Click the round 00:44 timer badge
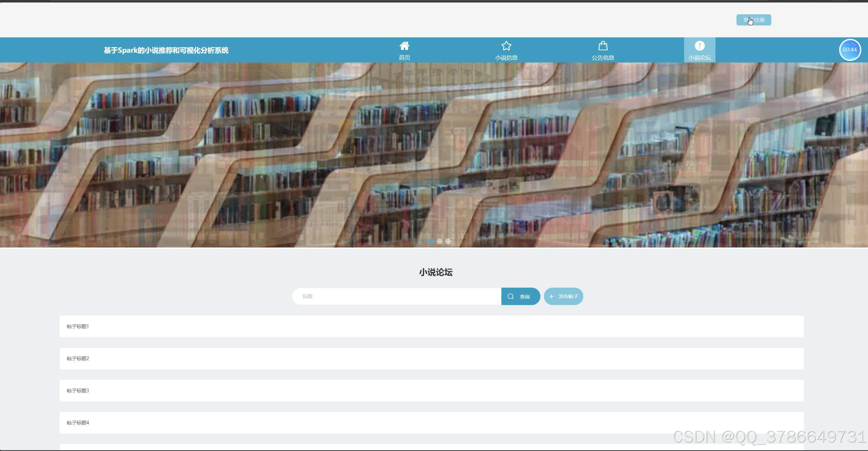Viewport: 868px width, 451px height. pyautogui.click(x=850, y=50)
